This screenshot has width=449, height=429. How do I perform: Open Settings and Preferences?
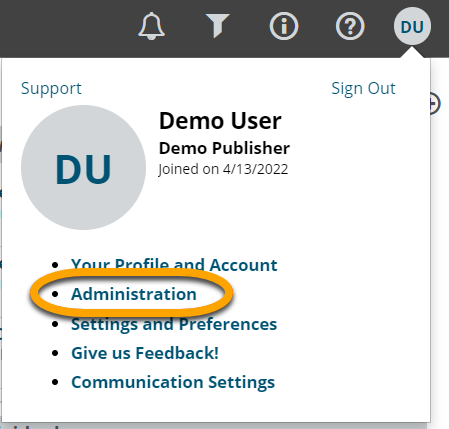174,324
